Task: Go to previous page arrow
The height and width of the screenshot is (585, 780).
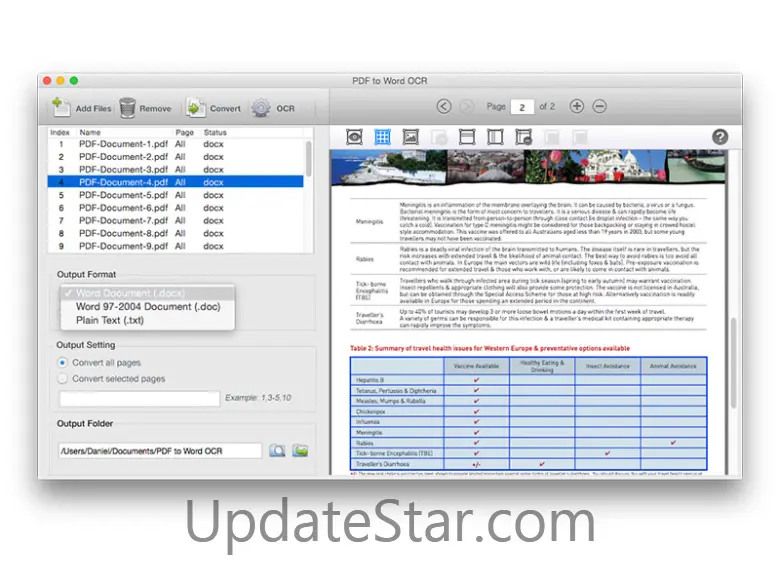Action: click(444, 106)
